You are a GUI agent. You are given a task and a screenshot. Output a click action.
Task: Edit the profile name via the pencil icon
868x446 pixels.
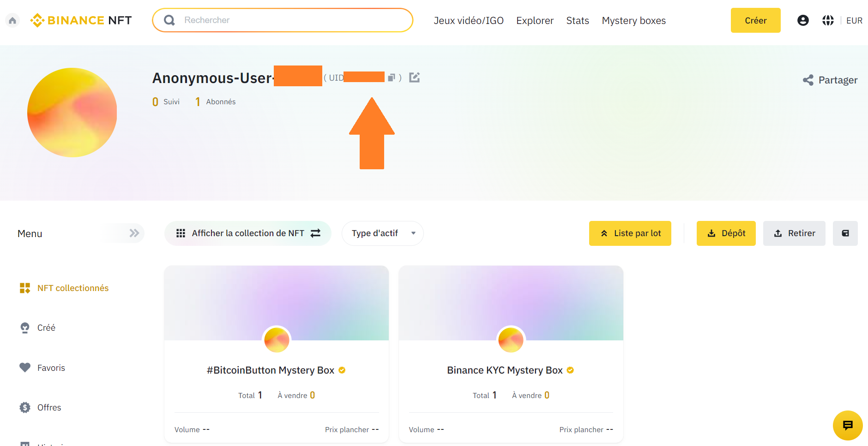[x=414, y=77]
